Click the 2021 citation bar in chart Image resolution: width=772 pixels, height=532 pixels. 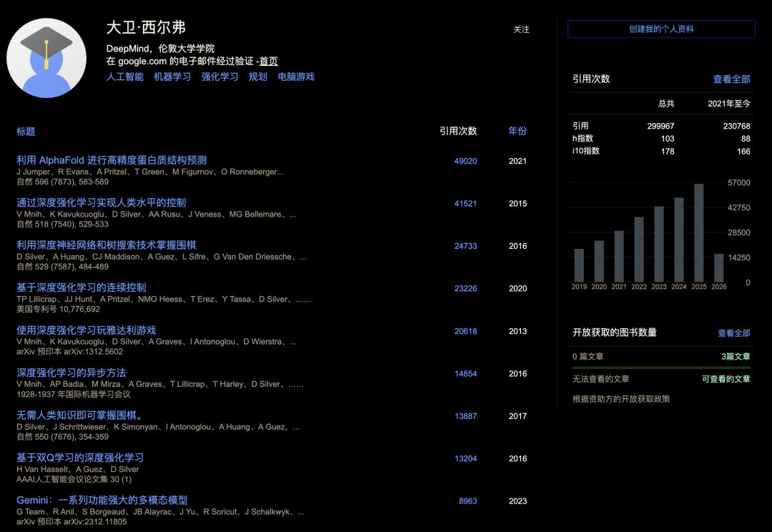619,256
